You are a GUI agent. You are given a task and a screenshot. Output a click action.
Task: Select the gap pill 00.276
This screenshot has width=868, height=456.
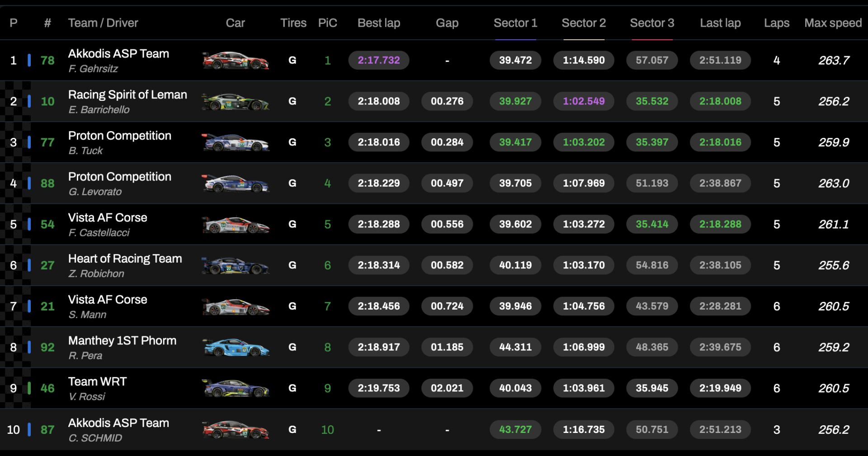(447, 101)
